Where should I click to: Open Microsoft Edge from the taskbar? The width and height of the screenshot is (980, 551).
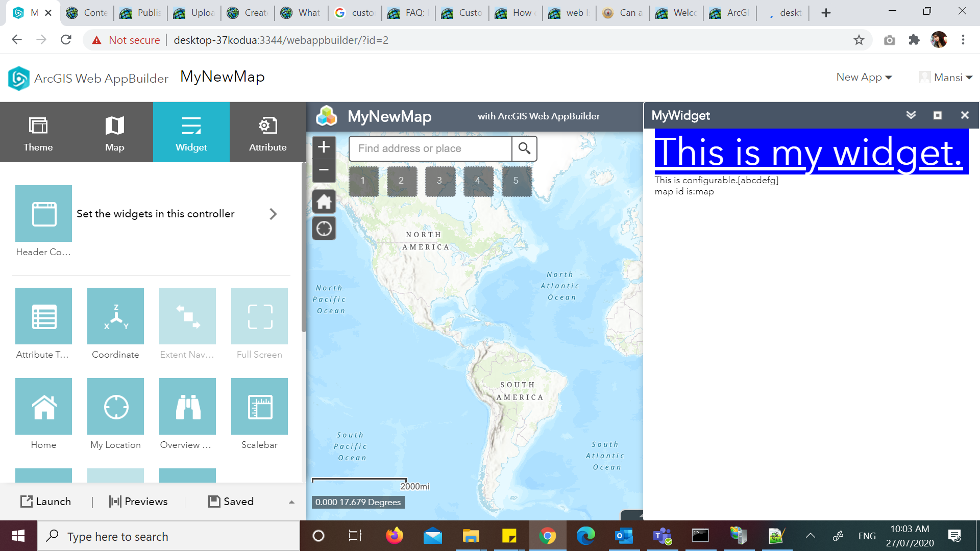click(x=585, y=536)
